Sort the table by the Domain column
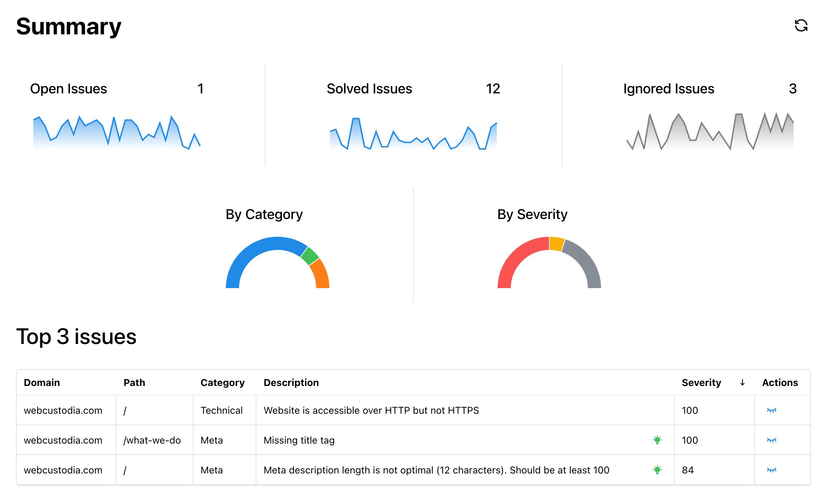 [42, 383]
